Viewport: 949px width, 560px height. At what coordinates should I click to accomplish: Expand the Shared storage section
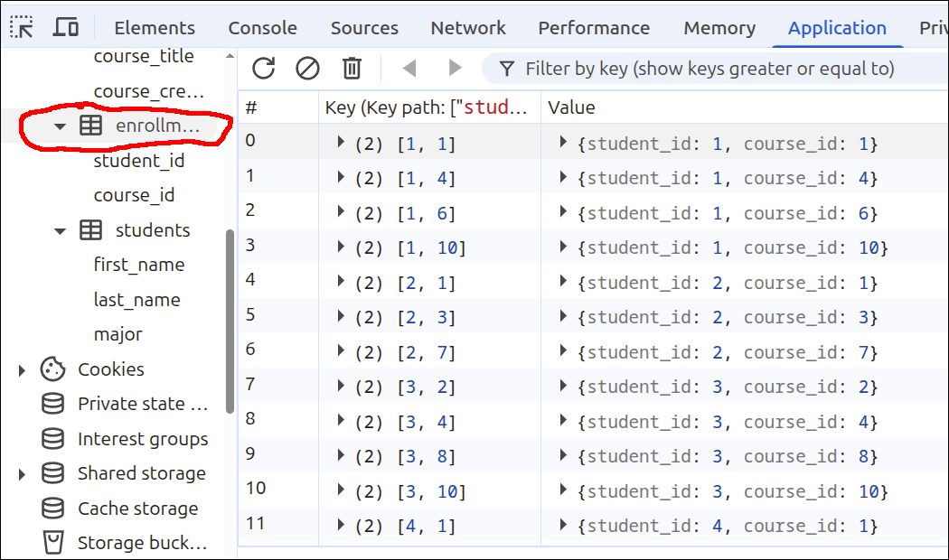pos(21,472)
